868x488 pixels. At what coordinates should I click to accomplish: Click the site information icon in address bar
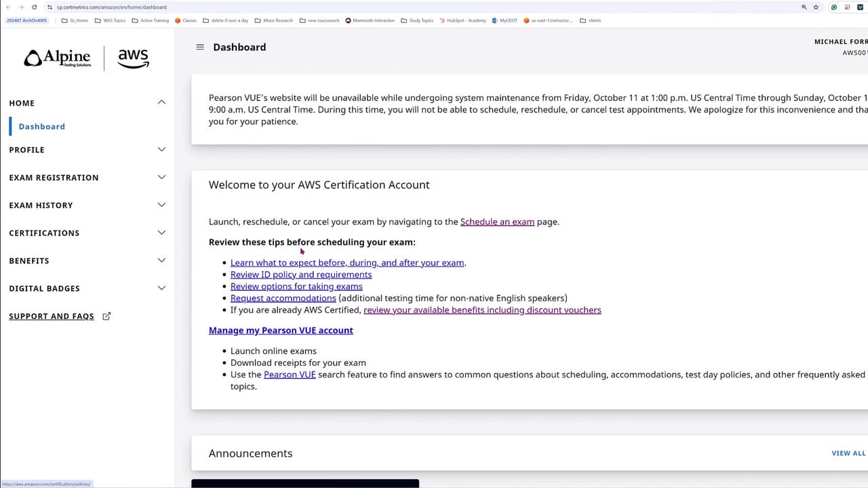point(50,7)
